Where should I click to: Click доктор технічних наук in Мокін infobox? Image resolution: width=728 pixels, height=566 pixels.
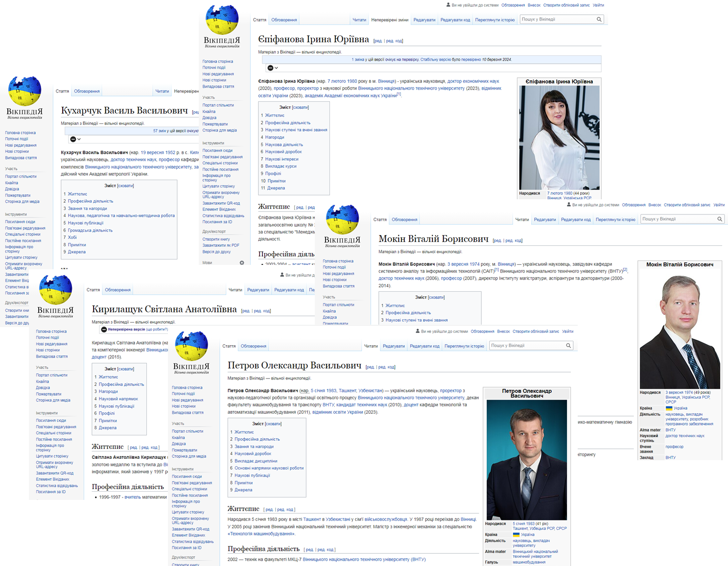click(684, 436)
